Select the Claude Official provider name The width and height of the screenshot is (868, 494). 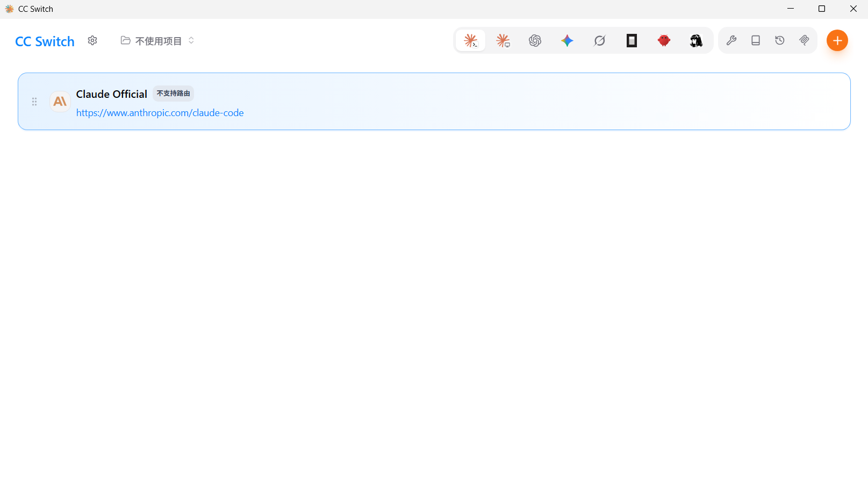pos(112,94)
